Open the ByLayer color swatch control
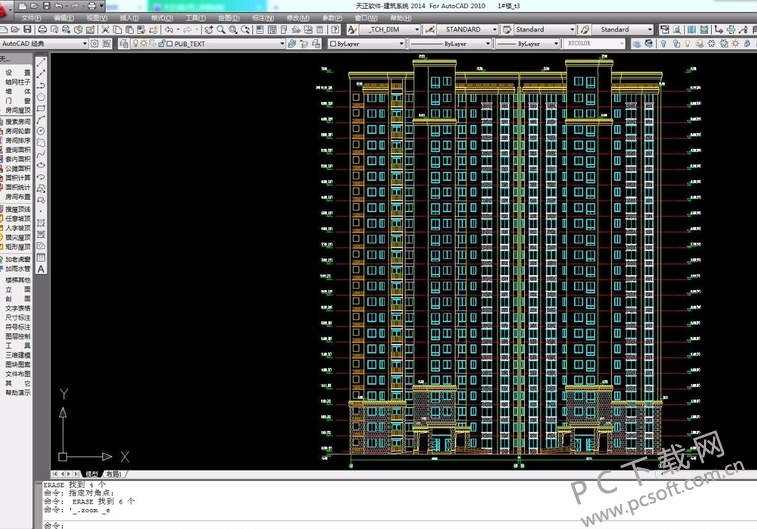This screenshot has width=757, height=529. pos(366,44)
